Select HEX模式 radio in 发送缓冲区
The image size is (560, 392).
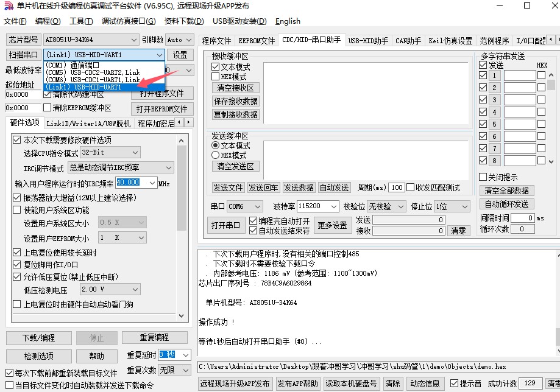(x=215, y=155)
